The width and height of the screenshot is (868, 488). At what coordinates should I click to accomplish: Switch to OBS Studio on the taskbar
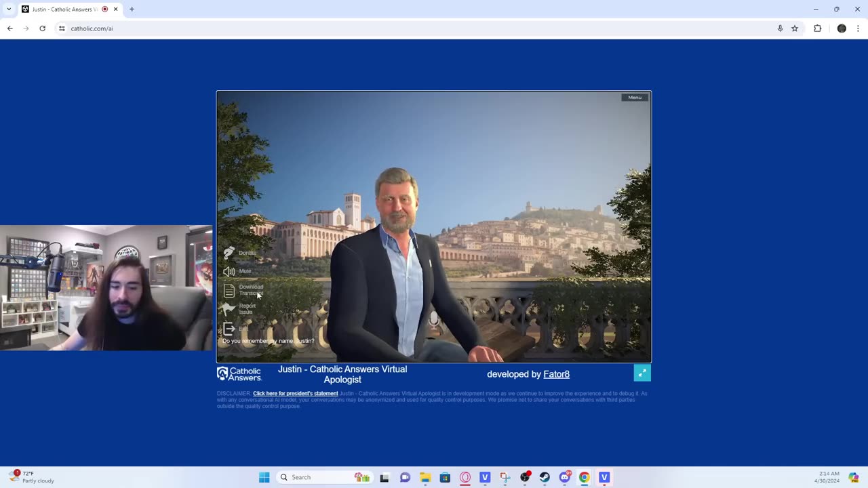(x=525, y=477)
